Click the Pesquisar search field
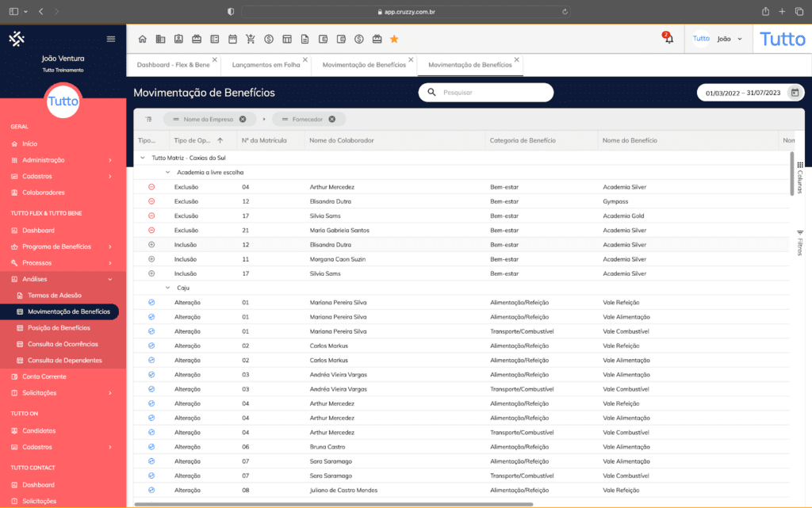 pos(492,93)
